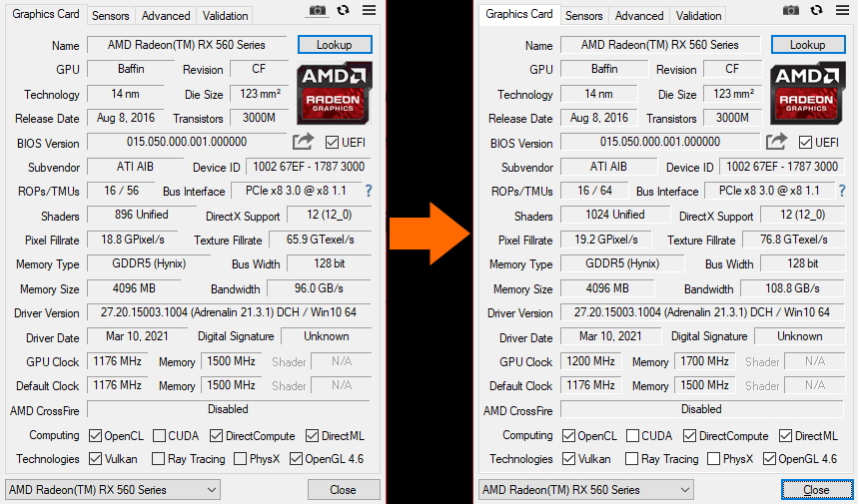This screenshot has height=504, width=858.
Task: Take screenshot with camera icon in right window
Action: (x=790, y=10)
